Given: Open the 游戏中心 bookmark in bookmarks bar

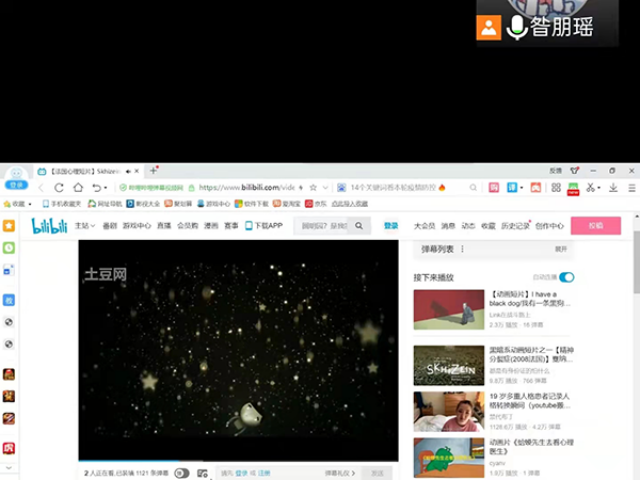Looking at the screenshot, I should click(x=214, y=204).
